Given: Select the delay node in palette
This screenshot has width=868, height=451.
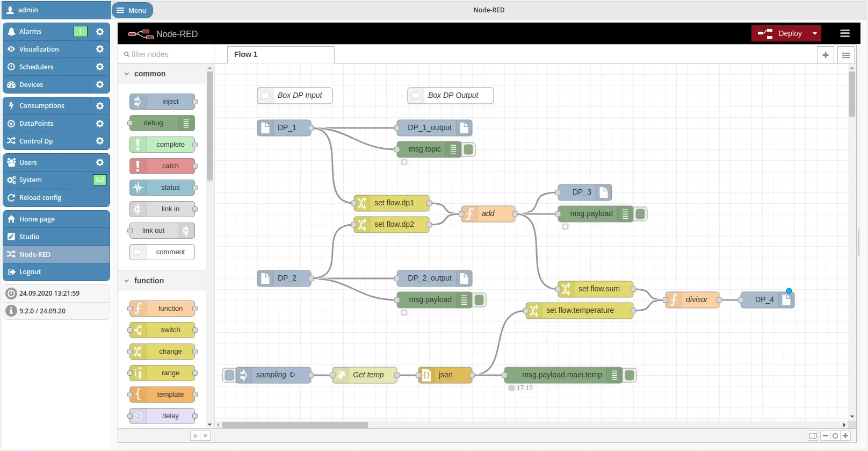Looking at the screenshot, I should click(162, 416).
